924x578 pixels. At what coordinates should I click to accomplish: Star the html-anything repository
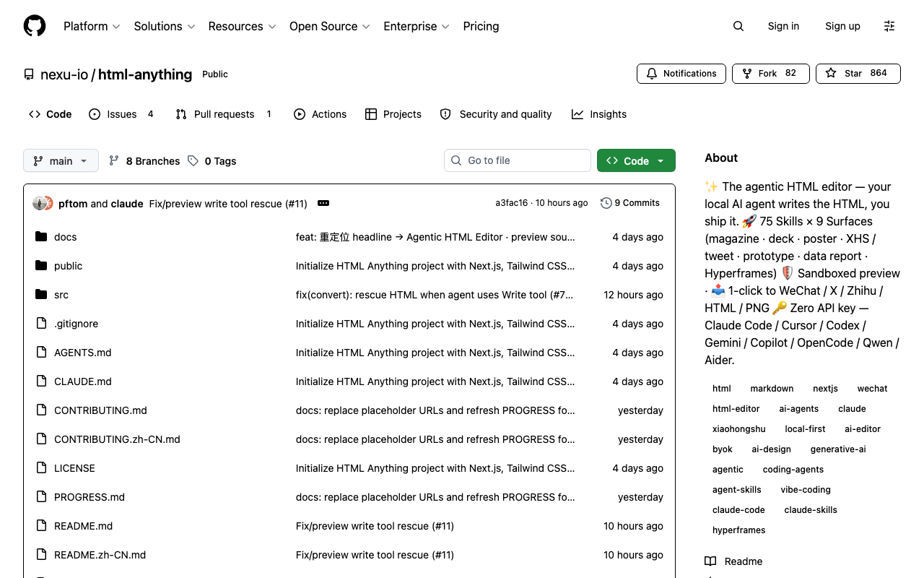pos(858,74)
